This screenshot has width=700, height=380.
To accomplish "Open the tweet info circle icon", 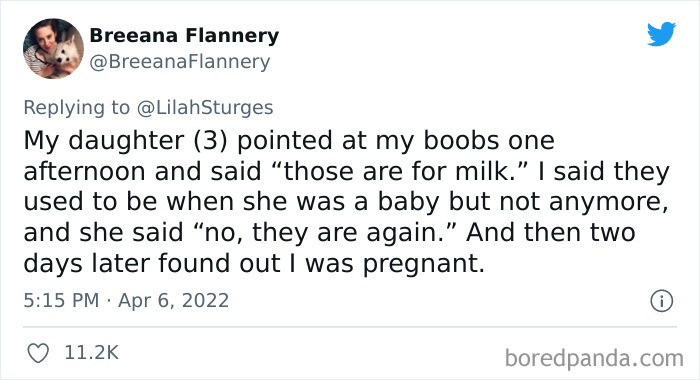I will pos(661,301).
